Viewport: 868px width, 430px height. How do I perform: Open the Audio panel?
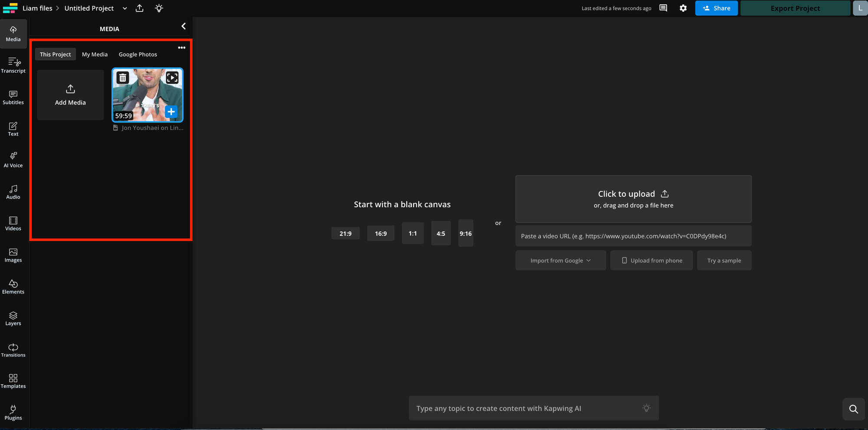(13, 191)
